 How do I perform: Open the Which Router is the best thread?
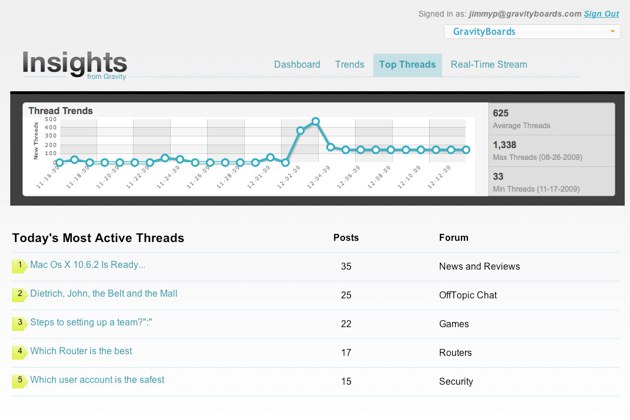81,351
